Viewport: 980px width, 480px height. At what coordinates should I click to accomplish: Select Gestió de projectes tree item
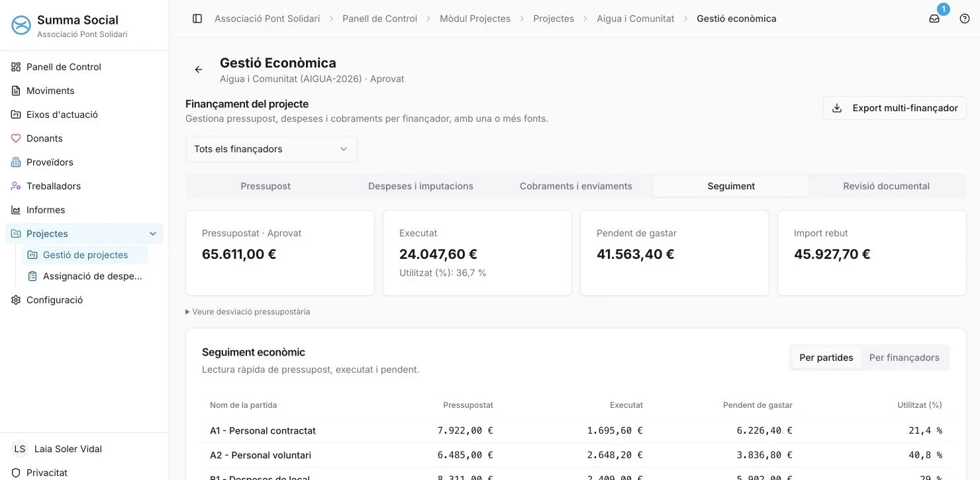85,255
